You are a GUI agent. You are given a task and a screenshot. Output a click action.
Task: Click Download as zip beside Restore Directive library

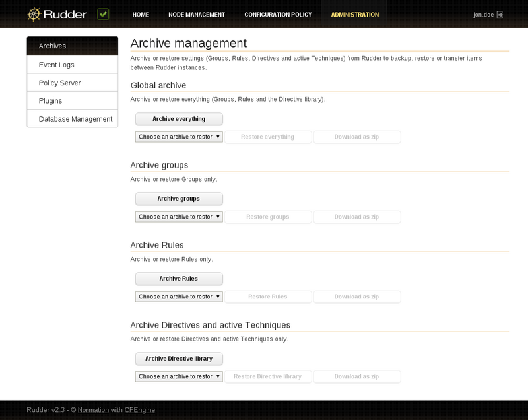coord(356,376)
